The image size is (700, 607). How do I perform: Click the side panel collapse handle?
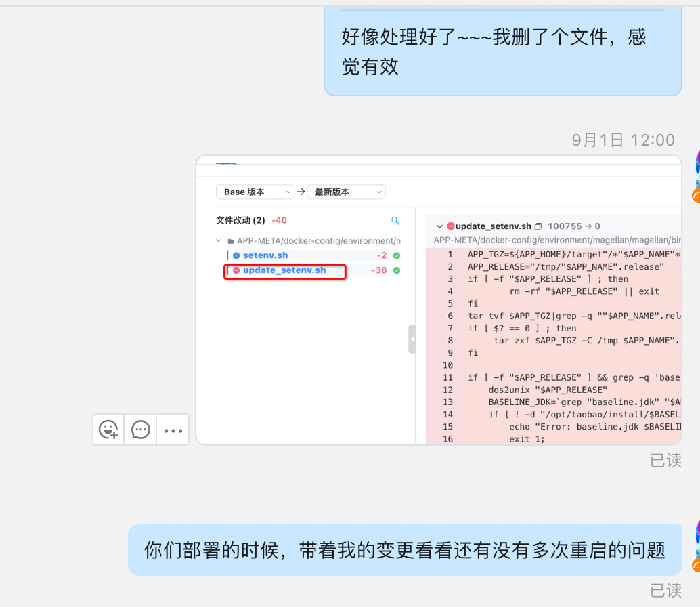point(412,339)
